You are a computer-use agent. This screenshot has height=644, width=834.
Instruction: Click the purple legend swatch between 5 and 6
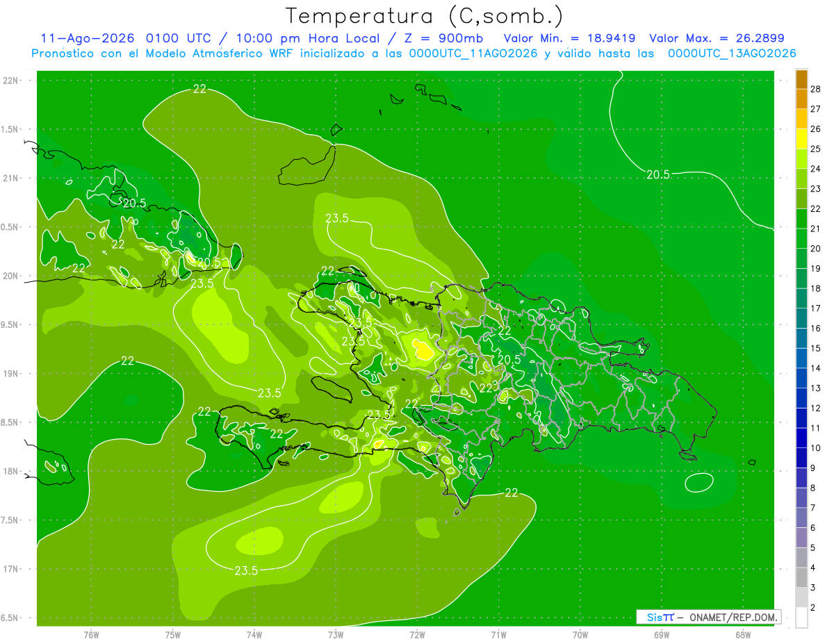[x=801, y=538]
